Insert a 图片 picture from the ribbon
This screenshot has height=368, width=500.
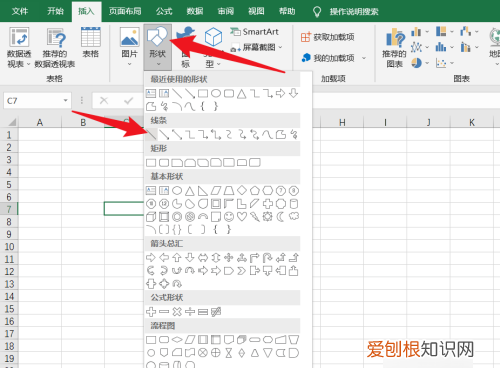(x=130, y=47)
